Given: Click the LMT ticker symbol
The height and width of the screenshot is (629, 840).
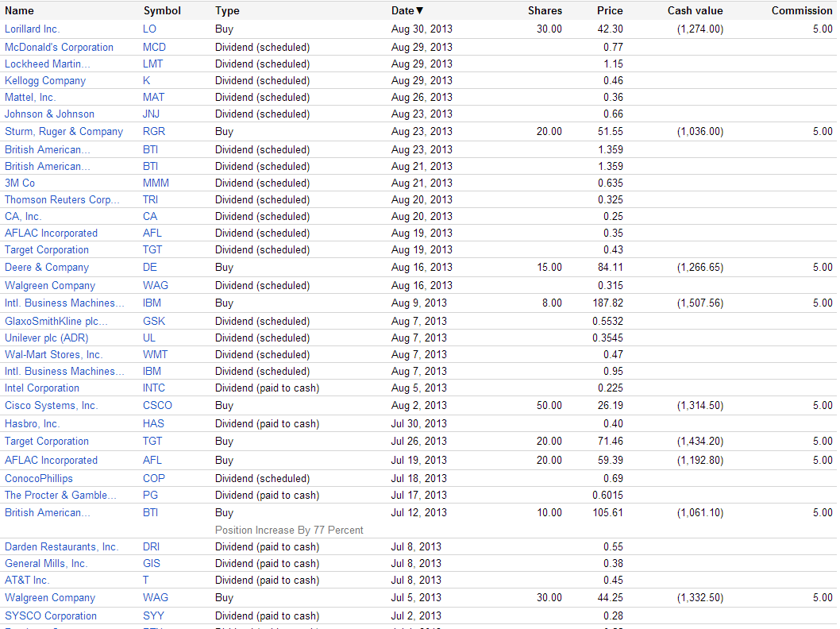Looking at the screenshot, I should 152,64.
